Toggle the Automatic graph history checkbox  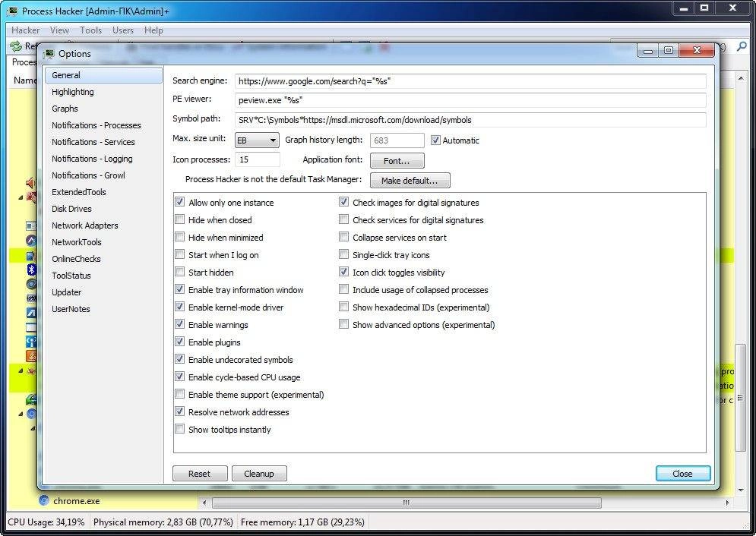pyautogui.click(x=435, y=140)
